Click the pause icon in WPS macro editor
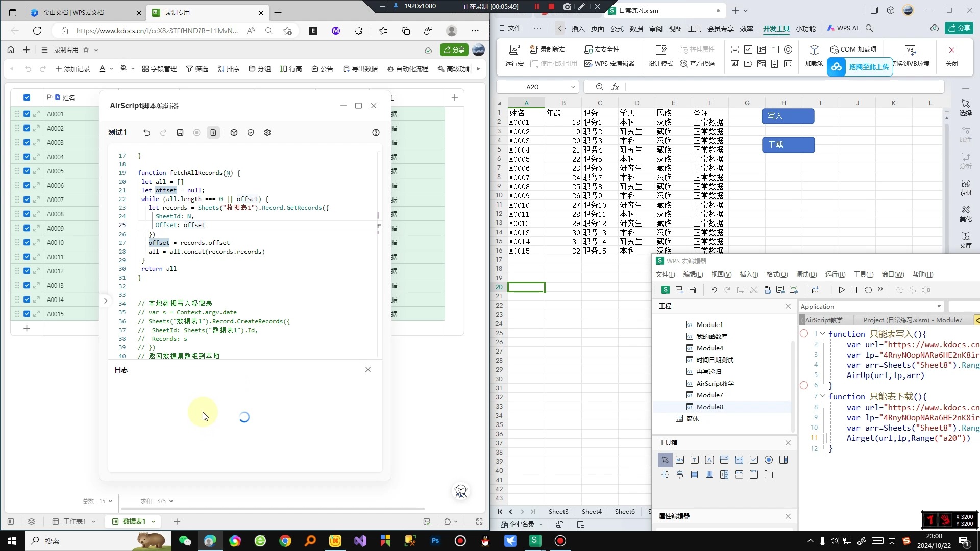Image resolution: width=980 pixels, height=551 pixels. (x=855, y=290)
